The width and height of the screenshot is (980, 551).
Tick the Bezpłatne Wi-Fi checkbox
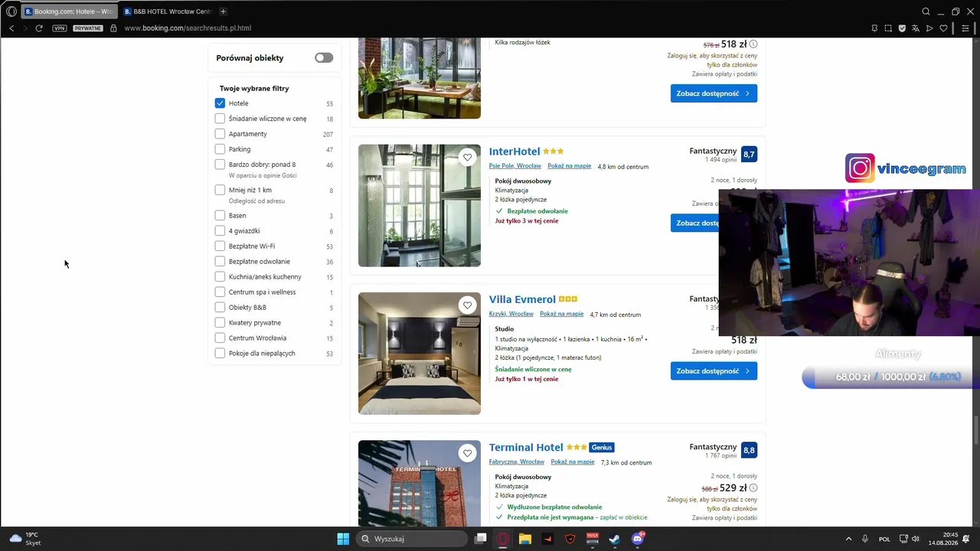220,246
